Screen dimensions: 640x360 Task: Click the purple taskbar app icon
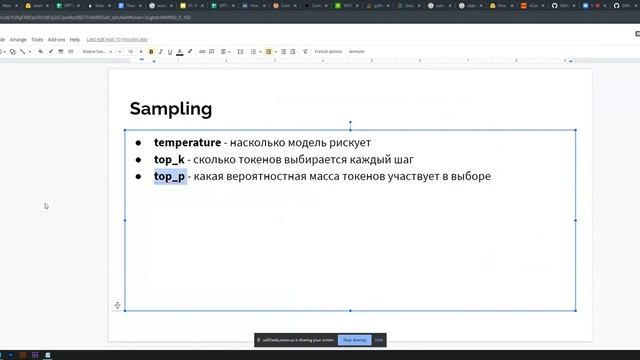coord(35,355)
